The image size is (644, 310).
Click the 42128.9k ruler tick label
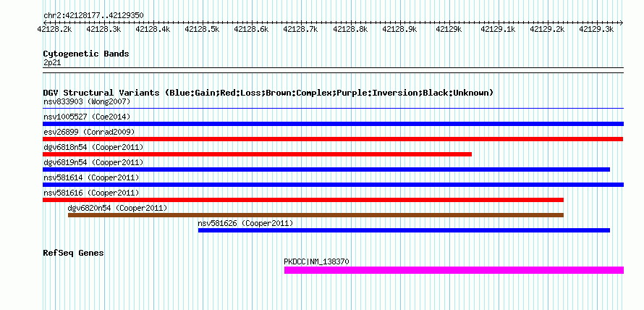point(399,29)
